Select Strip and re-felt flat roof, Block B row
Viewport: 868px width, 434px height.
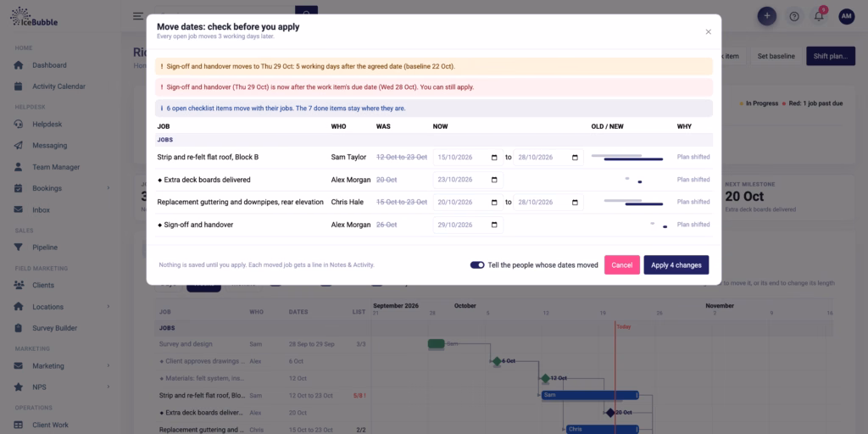(433, 157)
